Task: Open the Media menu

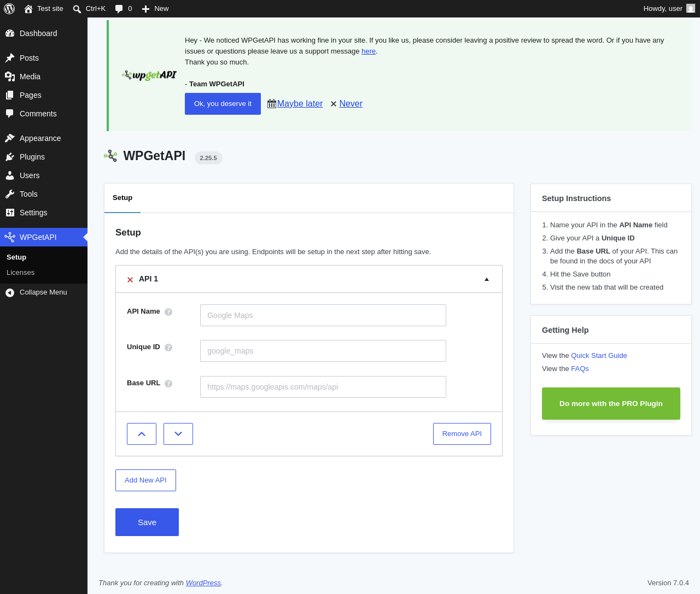Action: tap(44, 77)
